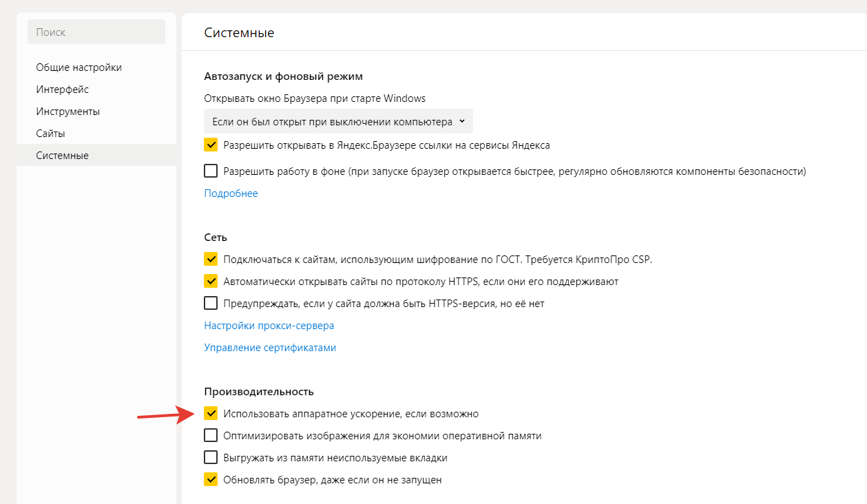Click the Поиск search field
This screenshot has height=504, width=867.
click(96, 32)
